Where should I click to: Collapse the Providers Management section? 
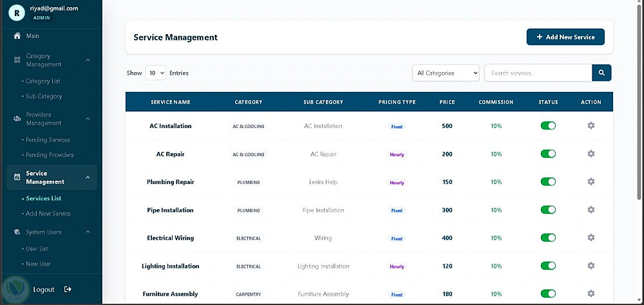coord(88,118)
